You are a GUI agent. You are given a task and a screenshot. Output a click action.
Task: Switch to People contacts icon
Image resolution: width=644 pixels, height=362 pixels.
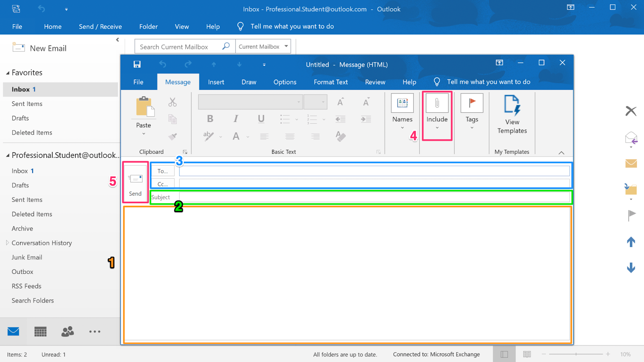click(68, 331)
